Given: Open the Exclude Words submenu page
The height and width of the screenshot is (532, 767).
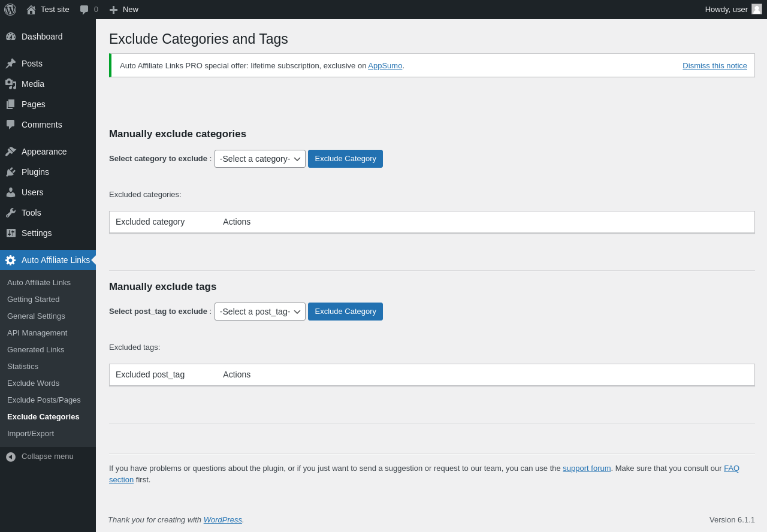Looking at the screenshot, I should click(33, 383).
